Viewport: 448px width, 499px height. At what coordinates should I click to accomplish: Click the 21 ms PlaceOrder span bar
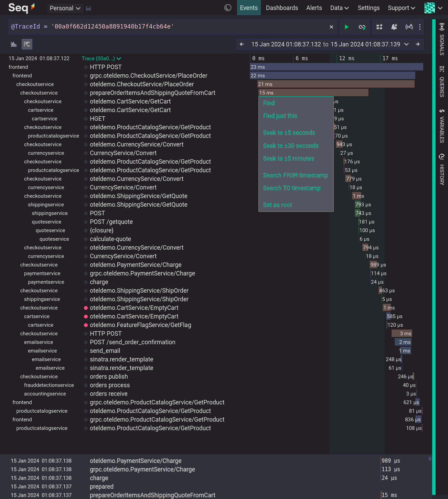coord(336,84)
